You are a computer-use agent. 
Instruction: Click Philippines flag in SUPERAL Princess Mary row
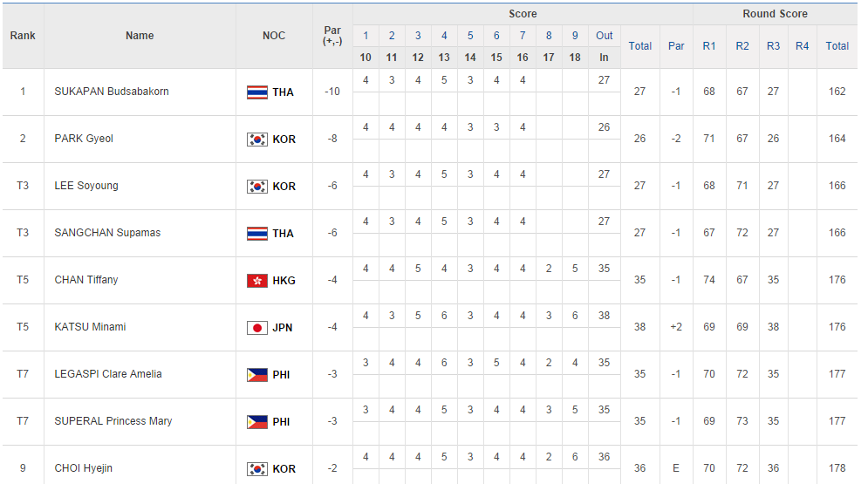pos(257,422)
